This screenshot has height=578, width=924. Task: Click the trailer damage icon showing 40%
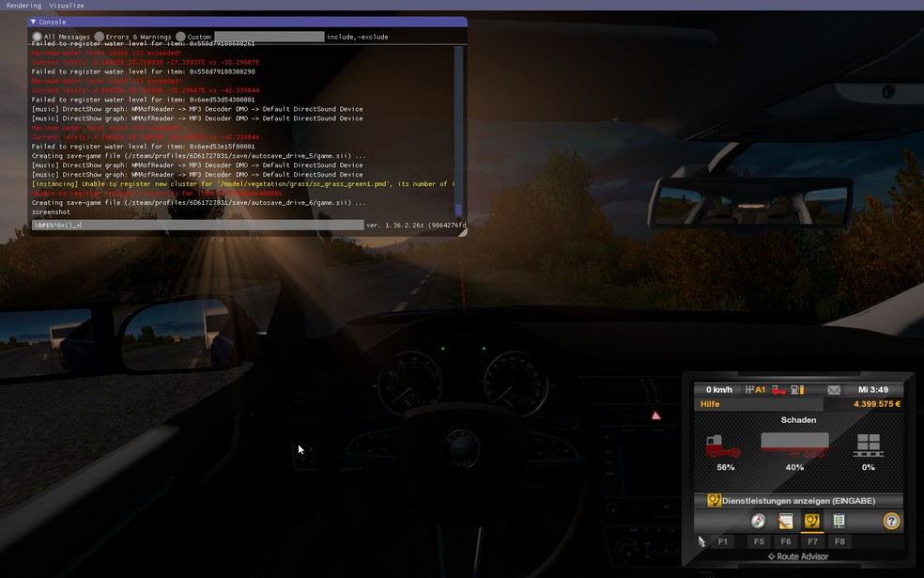click(x=795, y=445)
